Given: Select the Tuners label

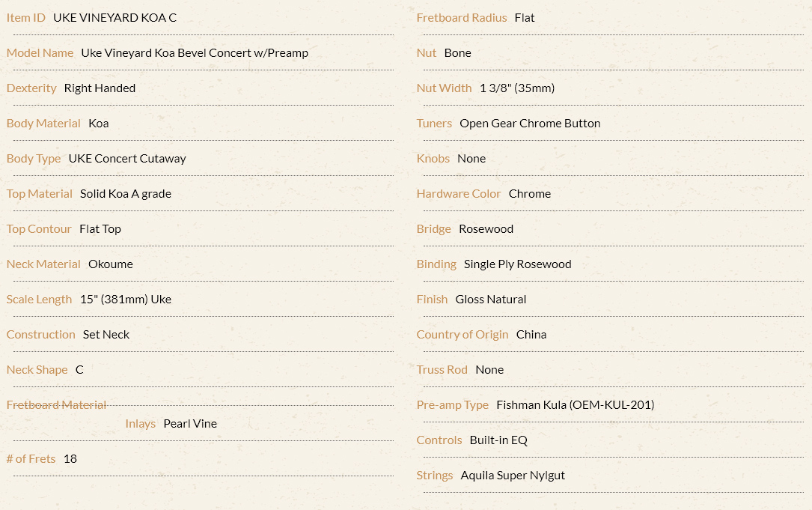Looking at the screenshot, I should (434, 124).
